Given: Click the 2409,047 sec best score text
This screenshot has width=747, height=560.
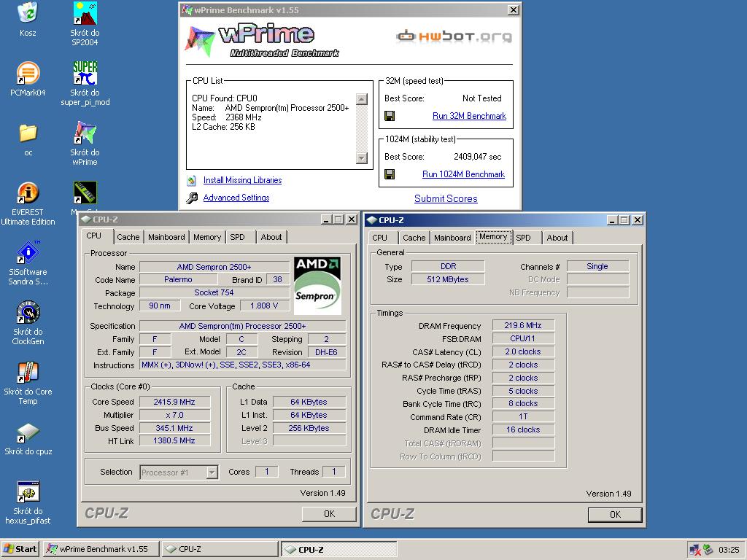Looking at the screenshot, I should 477,157.
